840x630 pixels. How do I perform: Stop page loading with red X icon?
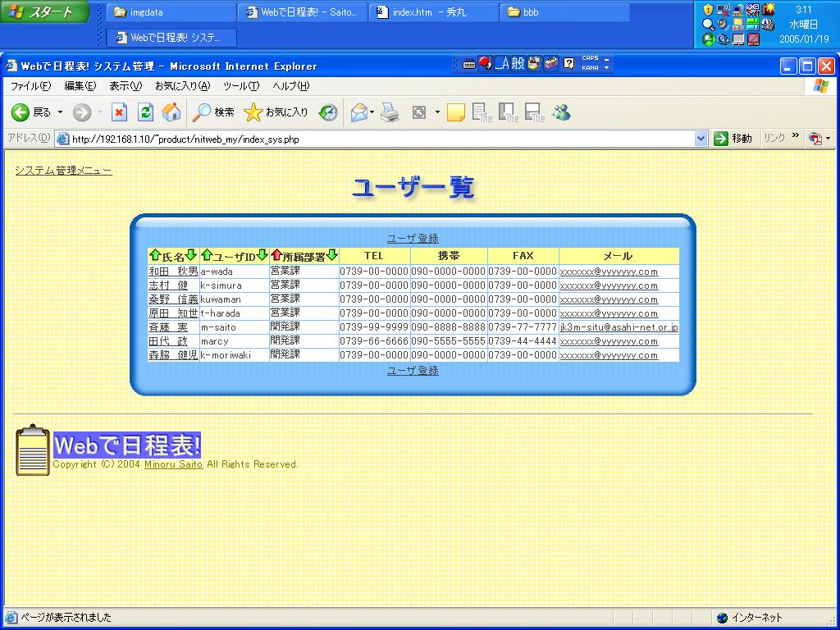click(x=120, y=112)
